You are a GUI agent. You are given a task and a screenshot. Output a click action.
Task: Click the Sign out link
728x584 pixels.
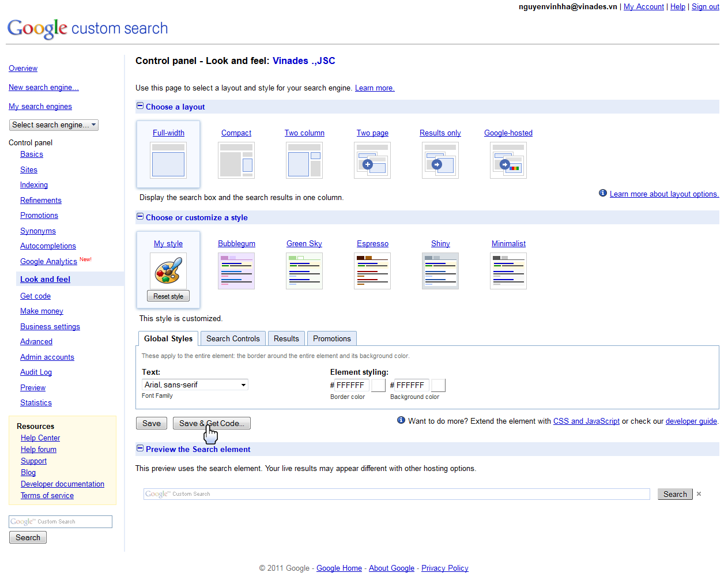point(706,6)
